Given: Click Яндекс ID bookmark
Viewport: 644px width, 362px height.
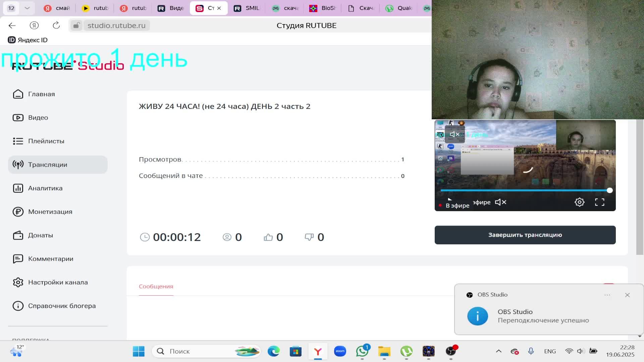Looking at the screenshot, I should (x=28, y=40).
